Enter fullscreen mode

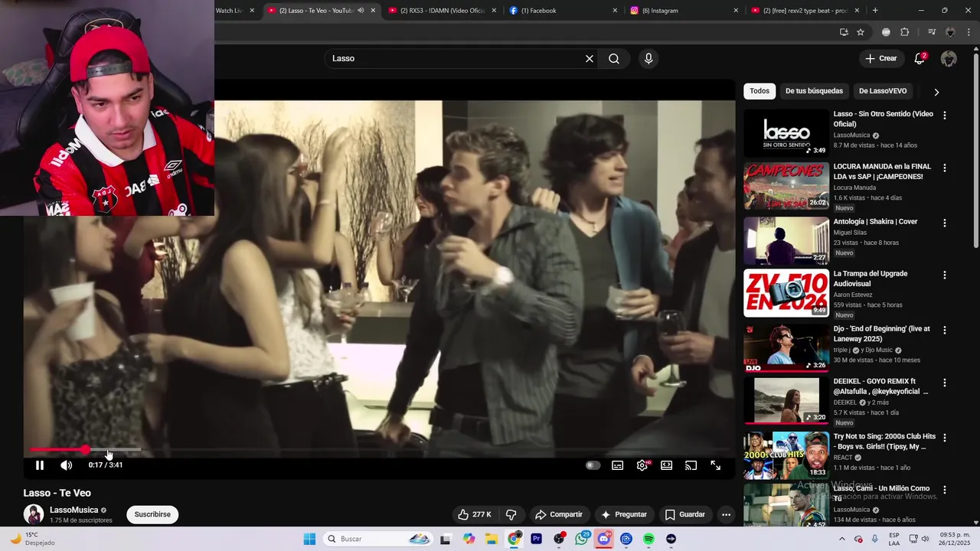(715, 465)
